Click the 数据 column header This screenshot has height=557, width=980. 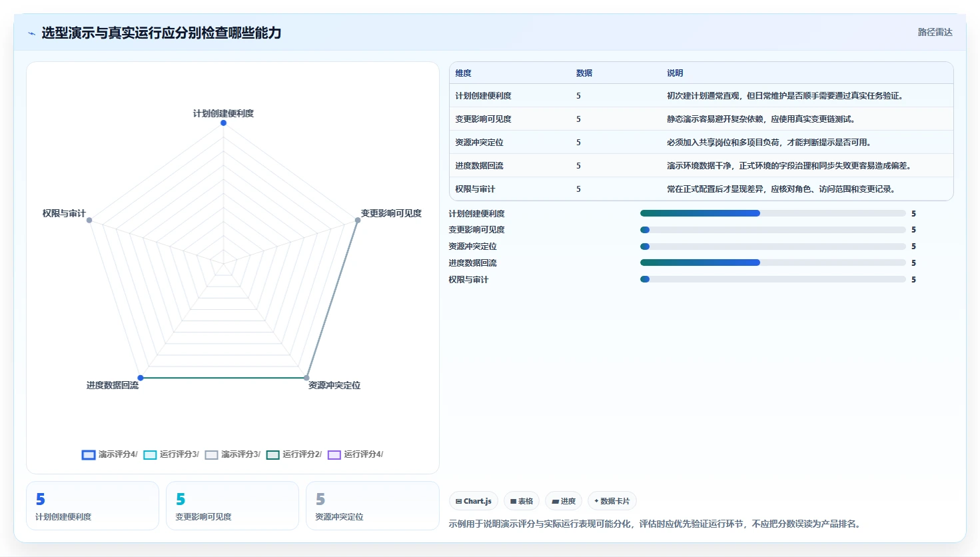click(x=584, y=73)
